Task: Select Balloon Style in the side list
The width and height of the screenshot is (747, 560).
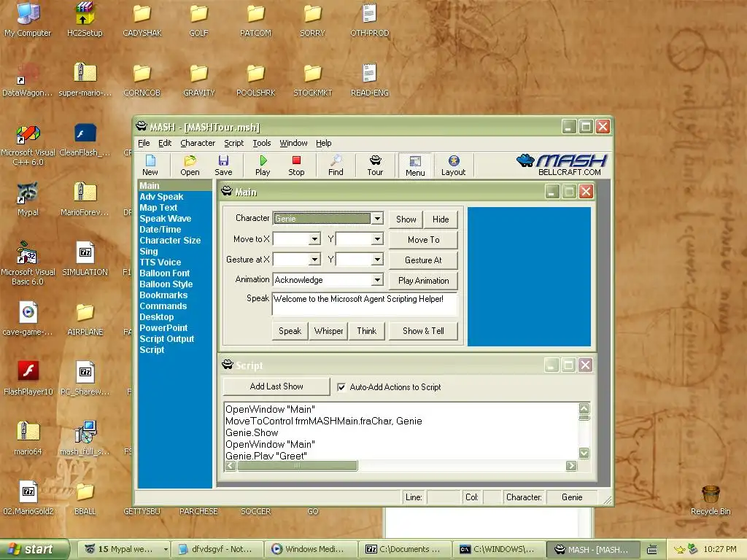Action: pyautogui.click(x=166, y=284)
